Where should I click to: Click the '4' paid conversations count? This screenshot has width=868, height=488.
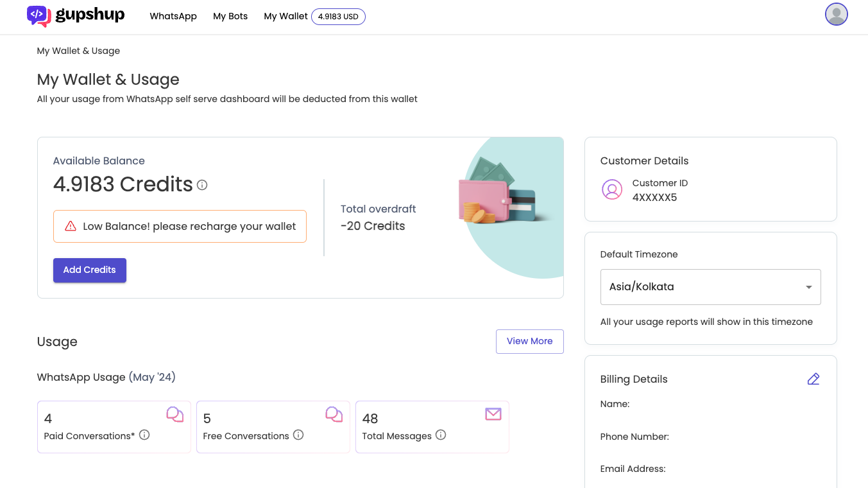pos(48,419)
